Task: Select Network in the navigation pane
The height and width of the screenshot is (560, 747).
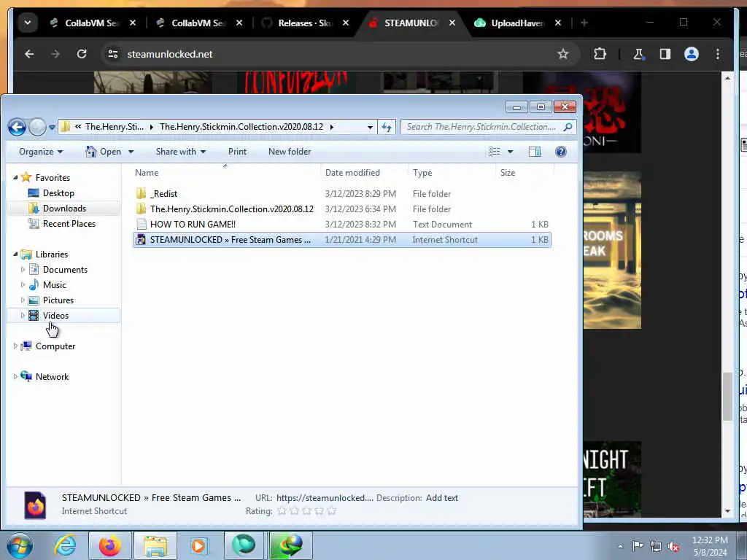Action: [52, 377]
